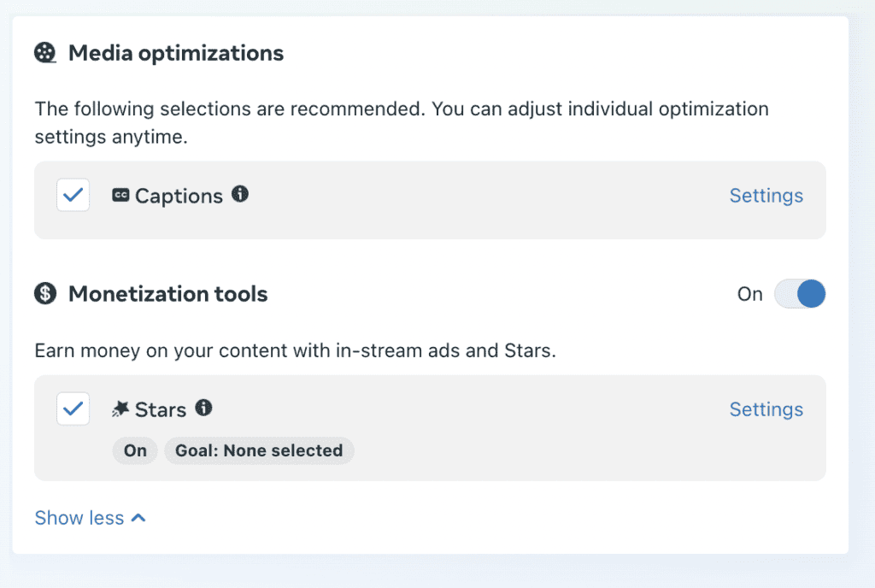Image resolution: width=875 pixels, height=588 pixels.
Task: Open the Captions info tooltip icon
Action: coord(240,194)
